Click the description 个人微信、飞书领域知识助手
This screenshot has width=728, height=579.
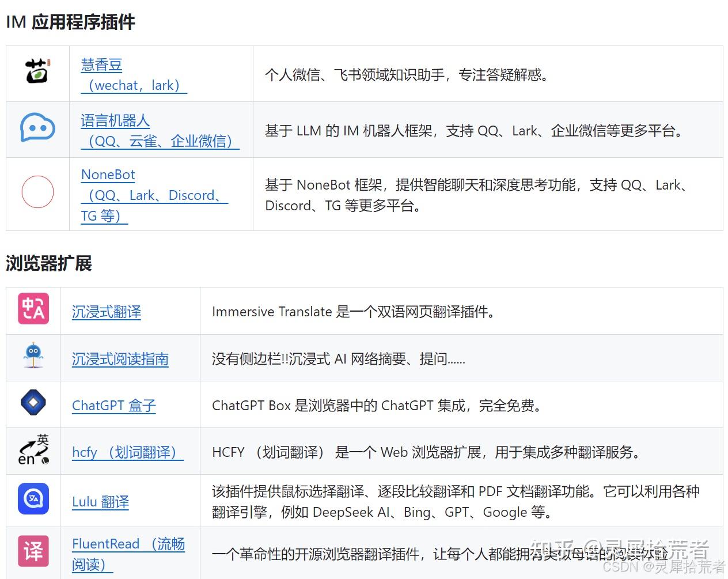tap(407, 75)
